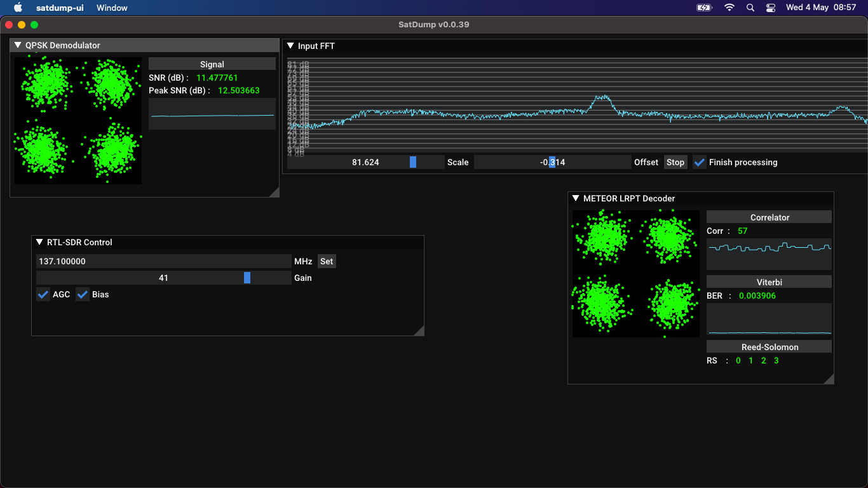Click the frequency field showing 137.100000

tap(163, 261)
